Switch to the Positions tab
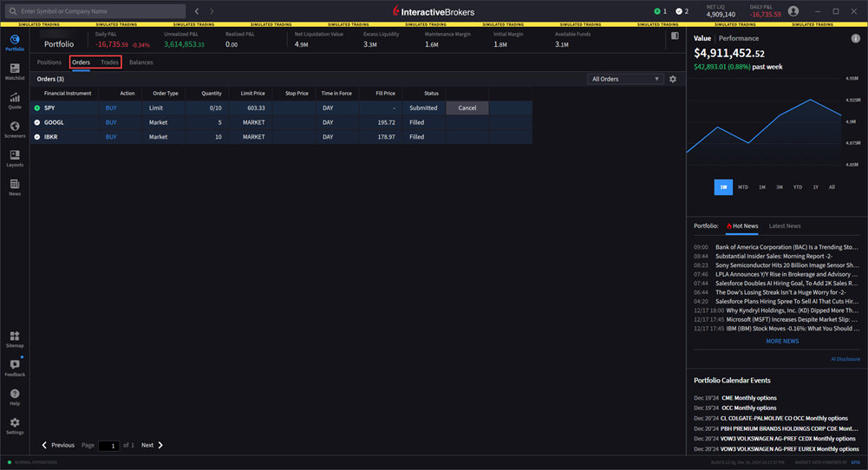 49,62
